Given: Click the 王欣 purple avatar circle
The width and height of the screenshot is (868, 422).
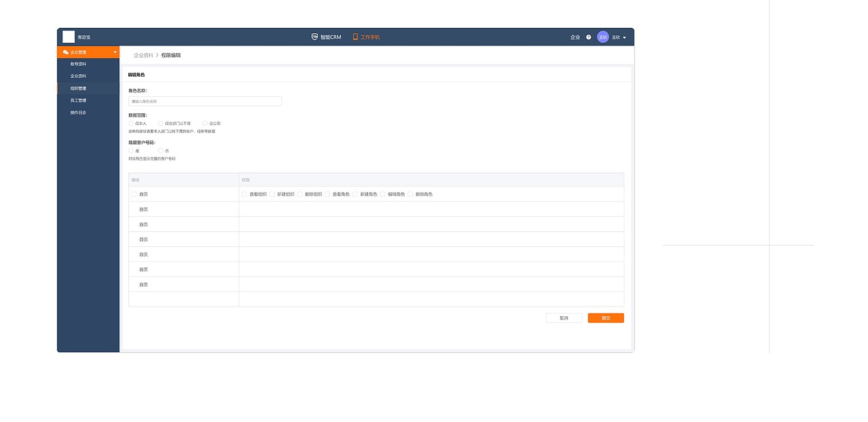Looking at the screenshot, I should click(603, 37).
